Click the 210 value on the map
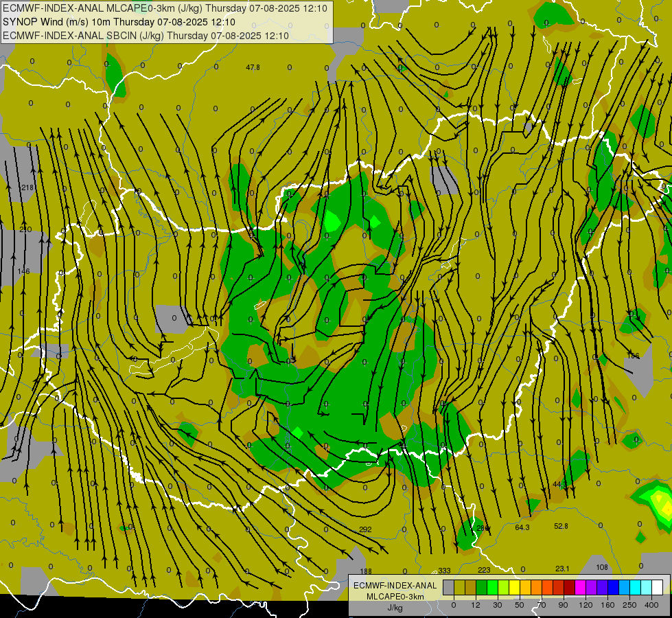The height and width of the screenshot is (618, 672). click(x=25, y=229)
